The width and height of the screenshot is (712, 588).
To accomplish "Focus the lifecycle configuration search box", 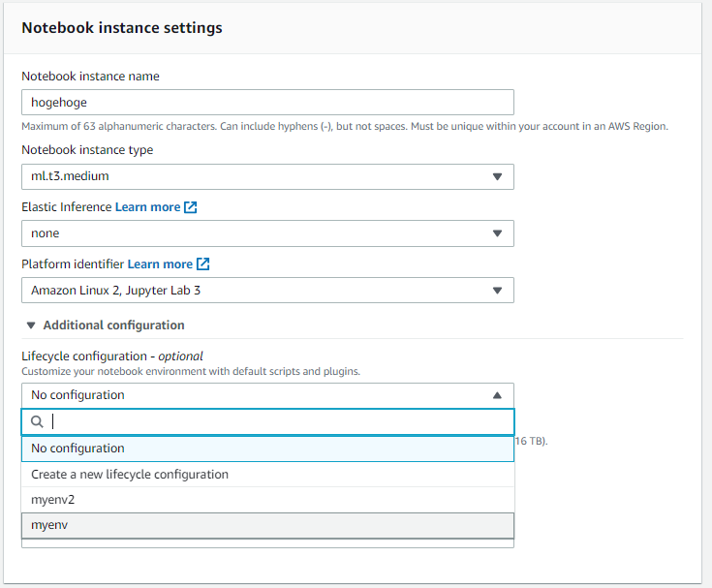I will [x=281, y=421].
